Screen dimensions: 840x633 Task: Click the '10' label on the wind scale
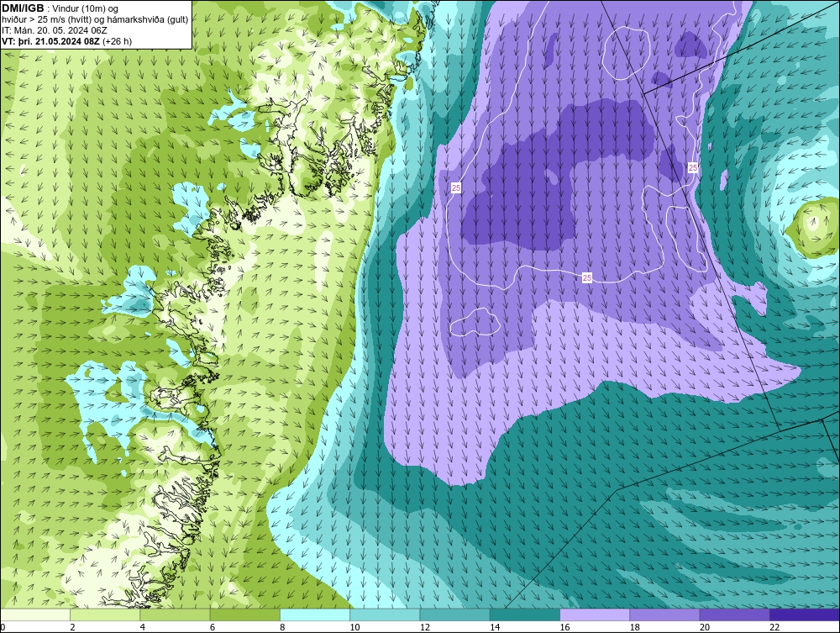[354, 628]
